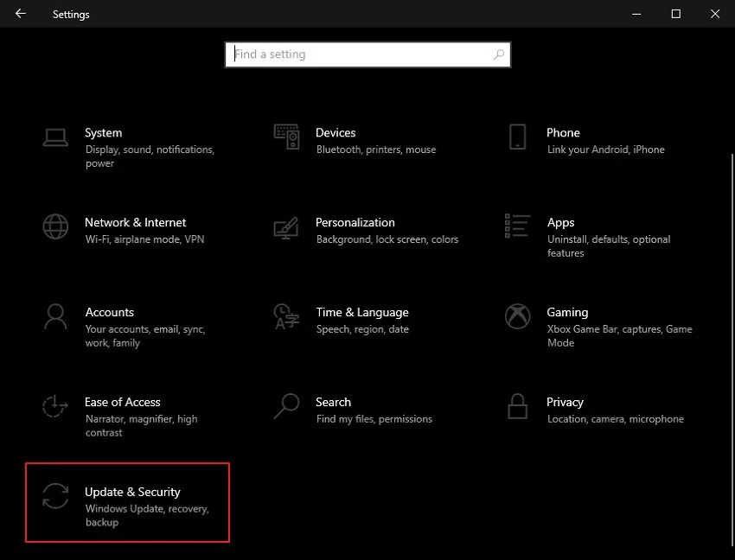The image size is (735, 560).
Task: Click the Search magnifier category icon
Action: coord(286,405)
